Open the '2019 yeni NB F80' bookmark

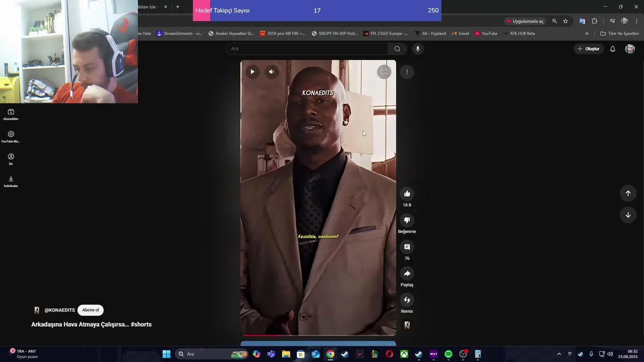point(283,34)
